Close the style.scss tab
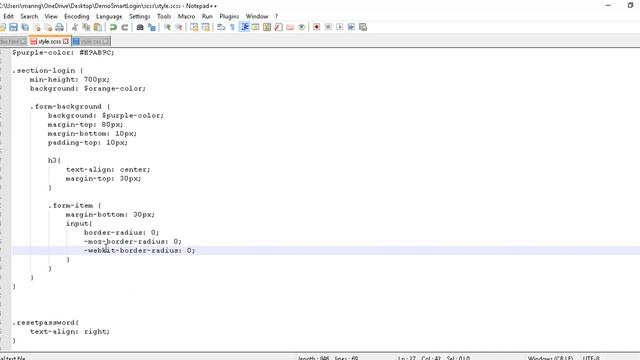640x360 pixels. tap(66, 42)
